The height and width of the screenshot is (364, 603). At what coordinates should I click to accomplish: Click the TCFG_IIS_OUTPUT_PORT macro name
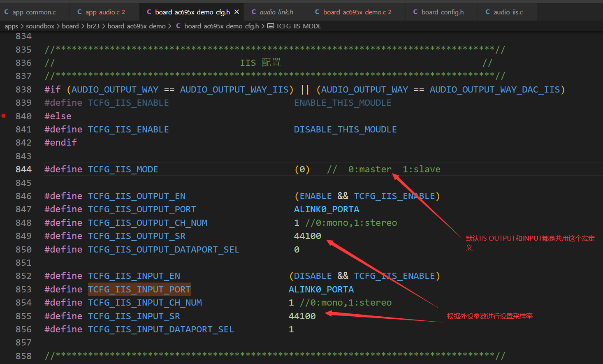(142, 209)
